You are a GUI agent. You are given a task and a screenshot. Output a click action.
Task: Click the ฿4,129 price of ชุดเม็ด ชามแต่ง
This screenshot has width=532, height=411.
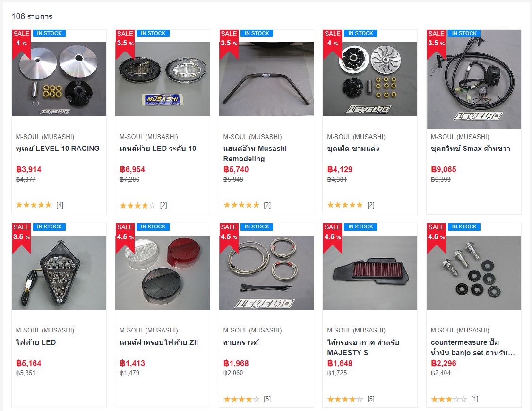340,169
